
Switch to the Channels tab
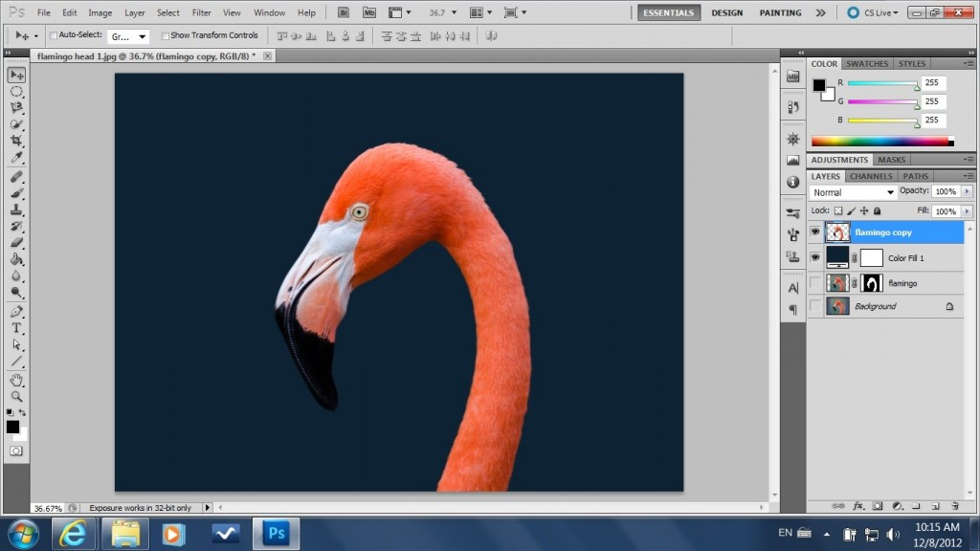(x=871, y=176)
